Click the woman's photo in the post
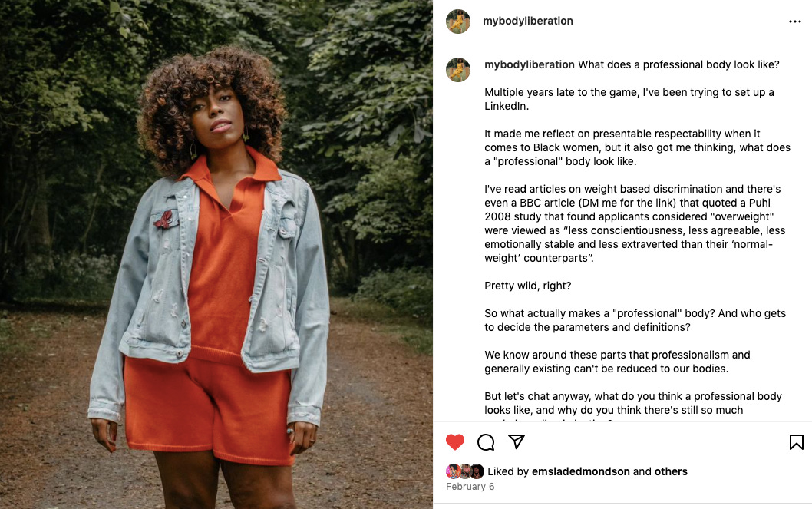This screenshot has height=509, width=812. coord(216,254)
